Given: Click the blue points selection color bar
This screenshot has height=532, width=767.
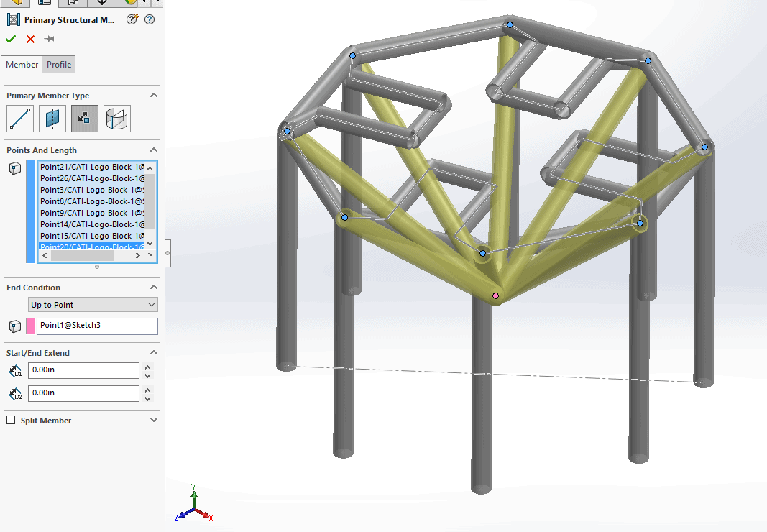Looking at the screenshot, I should (x=30, y=211).
